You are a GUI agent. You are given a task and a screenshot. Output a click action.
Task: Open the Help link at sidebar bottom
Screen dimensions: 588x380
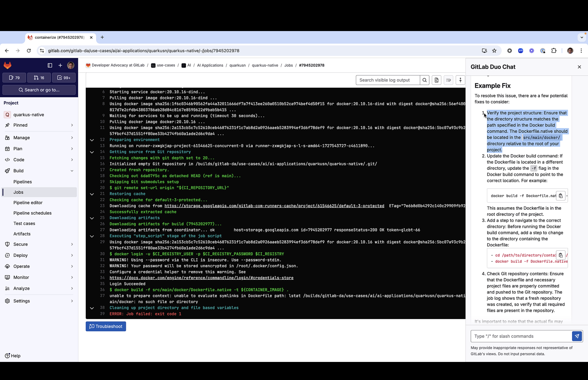[x=13, y=356]
